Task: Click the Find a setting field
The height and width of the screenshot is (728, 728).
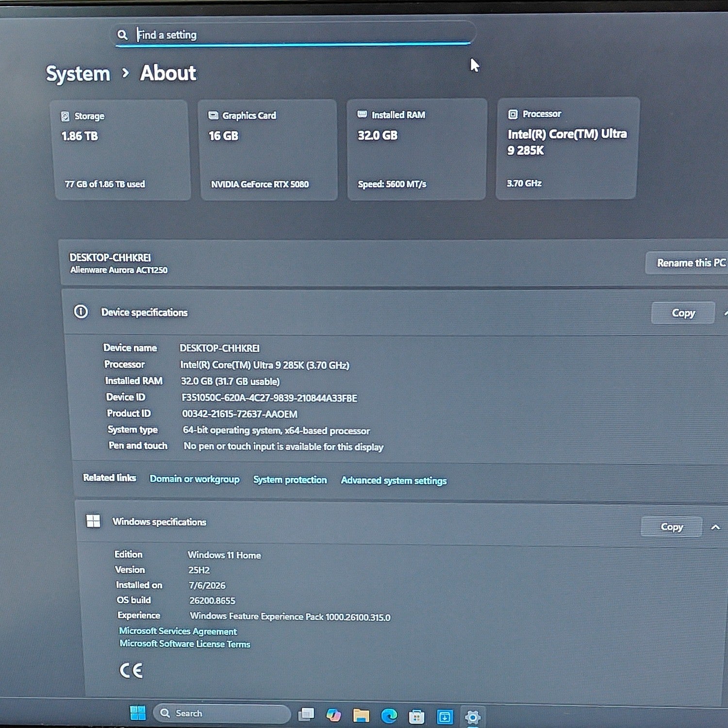Action: click(295, 34)
